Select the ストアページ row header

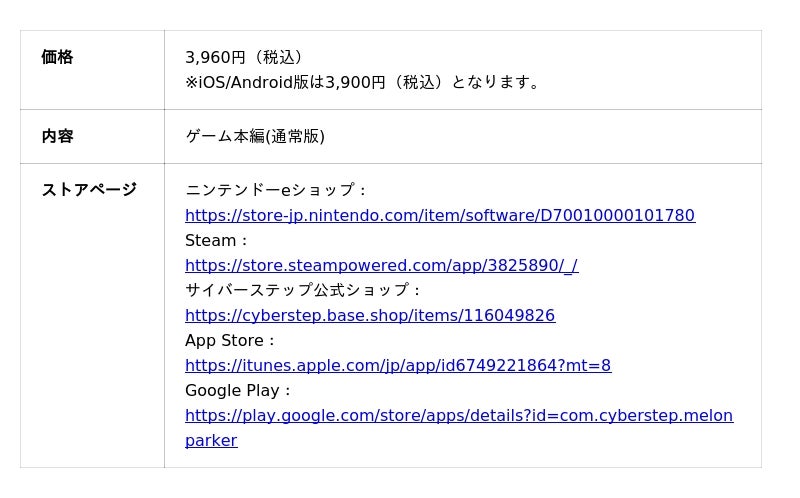click(x=89, y=189)
